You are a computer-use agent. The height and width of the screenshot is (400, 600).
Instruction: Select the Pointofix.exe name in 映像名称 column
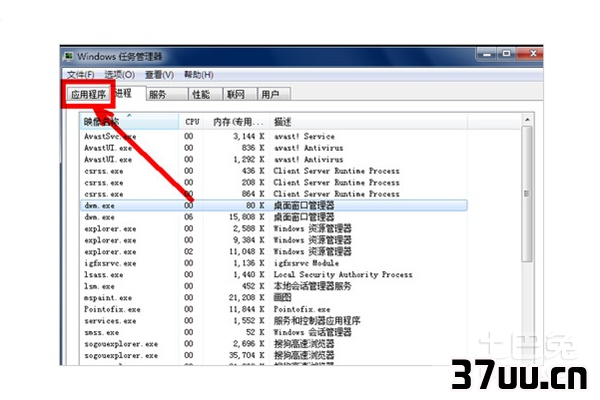[112, 309]
